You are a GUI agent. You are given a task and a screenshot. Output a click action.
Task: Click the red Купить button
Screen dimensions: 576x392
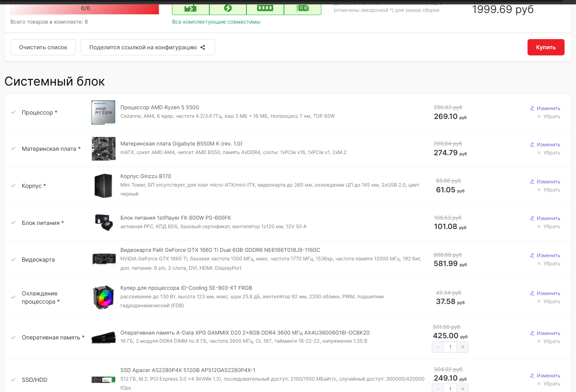click(546, 47)
